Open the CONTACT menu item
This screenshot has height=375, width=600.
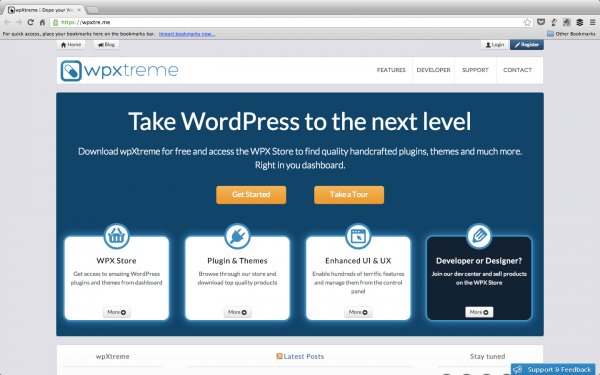click(x=517, y=70)
